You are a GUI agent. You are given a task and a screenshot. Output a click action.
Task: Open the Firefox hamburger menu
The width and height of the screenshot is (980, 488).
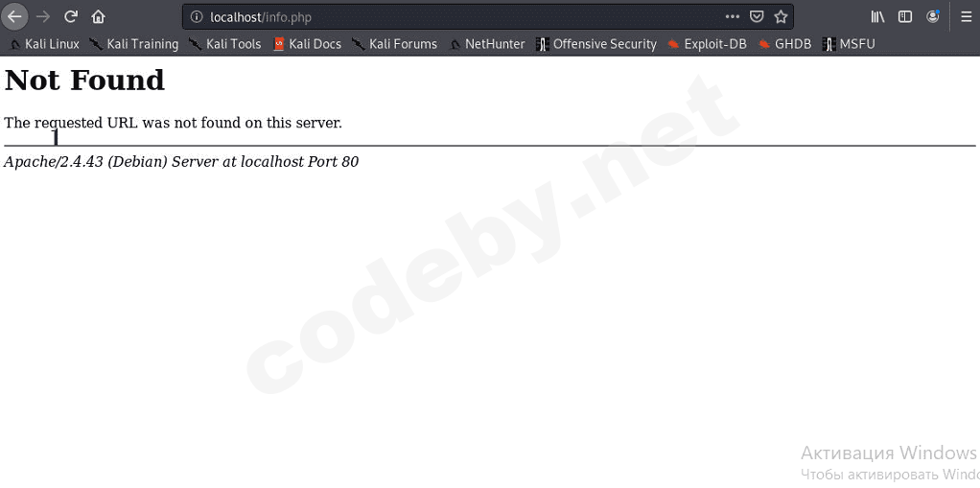pos(967,17)
